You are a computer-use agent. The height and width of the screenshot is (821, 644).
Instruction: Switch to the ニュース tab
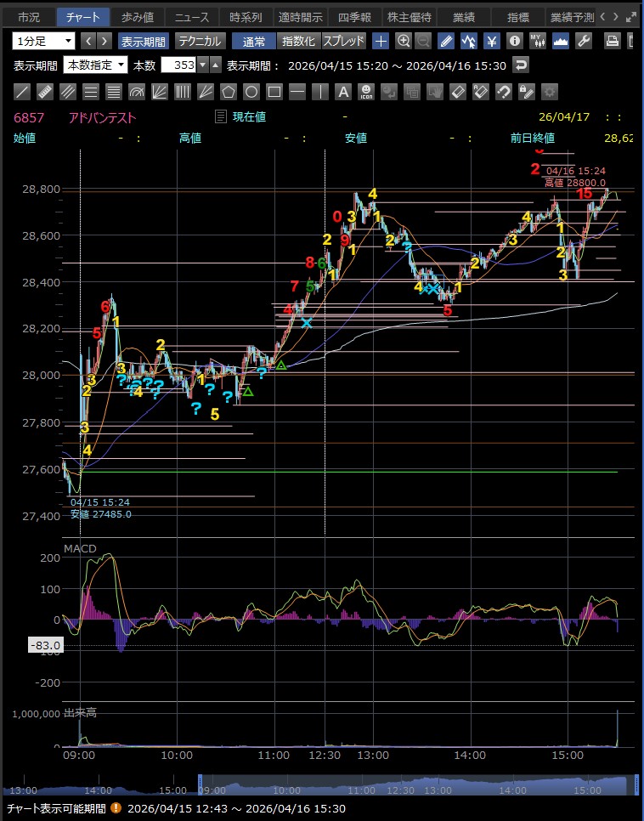click(191, 17)
